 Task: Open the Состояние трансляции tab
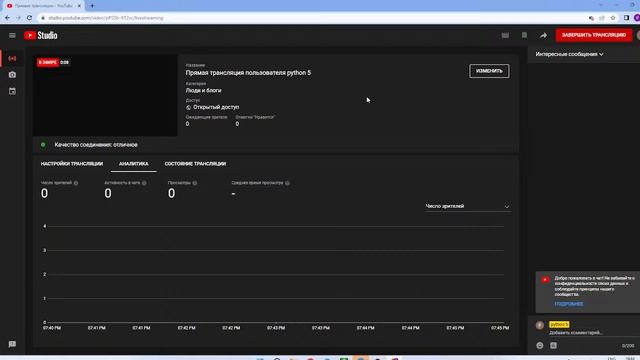pyautogui.click(x=195, y=164)
